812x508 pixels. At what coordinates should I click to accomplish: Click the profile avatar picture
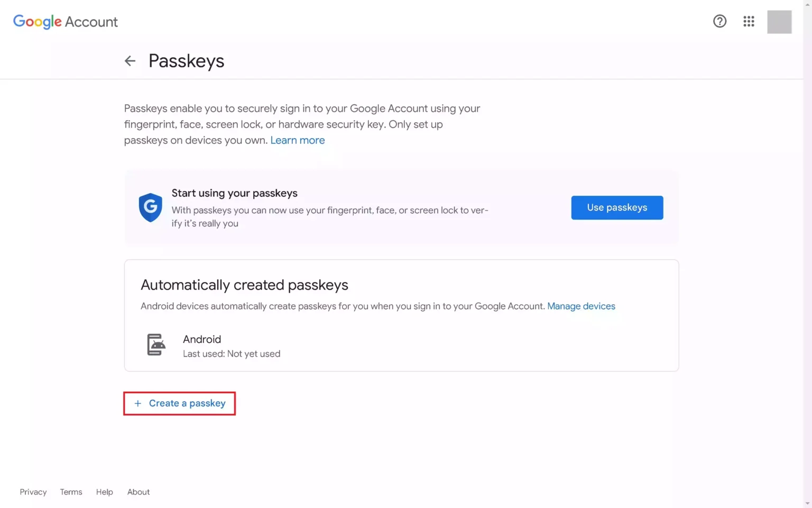779,22
